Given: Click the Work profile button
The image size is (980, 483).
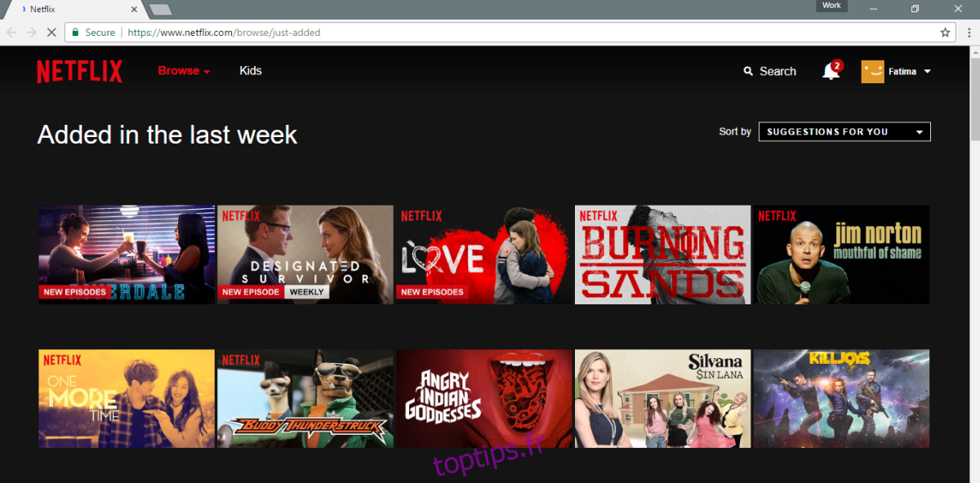Looking at the screenshot, I should coord(831,6).
